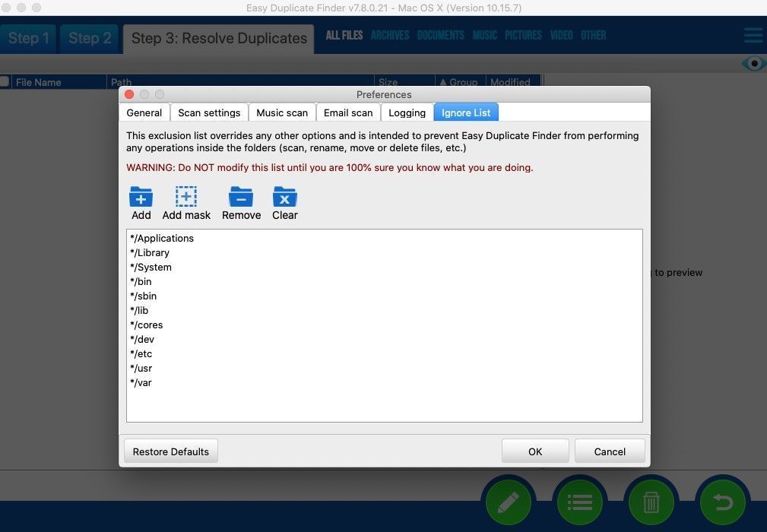The image size is (767, 532).
Task: Click the green pencil edit button
Action: click(509, 502)
